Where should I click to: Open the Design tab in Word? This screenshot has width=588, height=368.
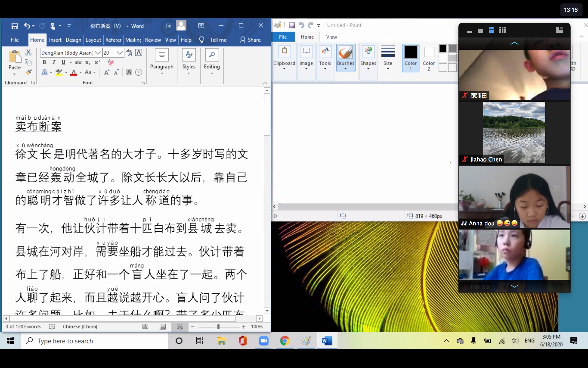73,40
